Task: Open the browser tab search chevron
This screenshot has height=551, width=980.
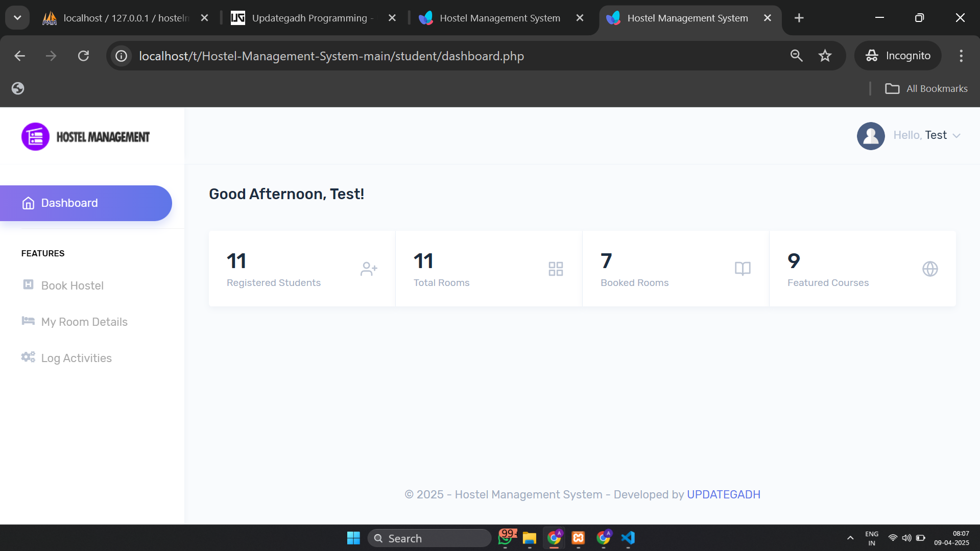Action: point(17,17)
